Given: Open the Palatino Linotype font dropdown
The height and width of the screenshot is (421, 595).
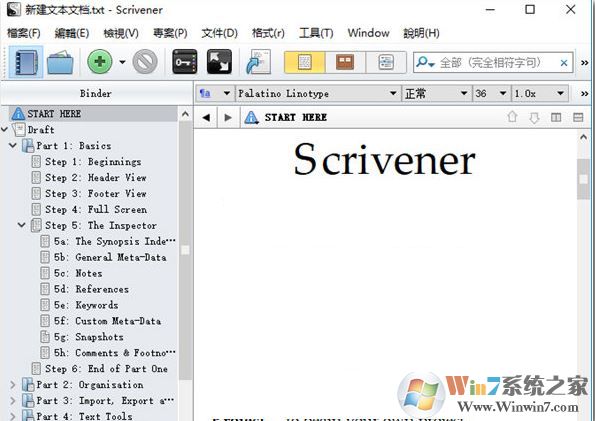Looking at the screenshot, I should click(x=318, y=93).
